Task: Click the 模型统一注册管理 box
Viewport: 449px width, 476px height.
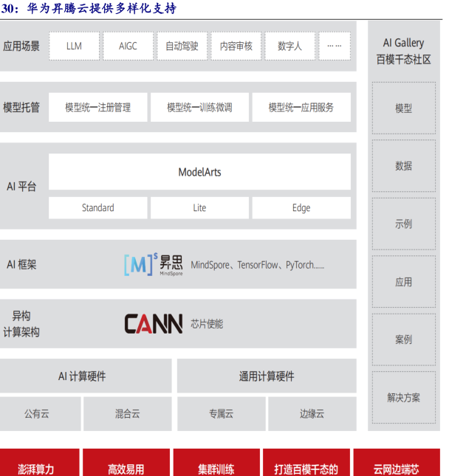Action: [x=97, y=107]
